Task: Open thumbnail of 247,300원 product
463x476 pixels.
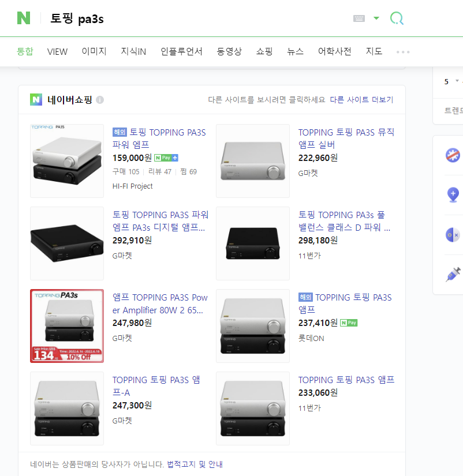Action: point(67,408)
